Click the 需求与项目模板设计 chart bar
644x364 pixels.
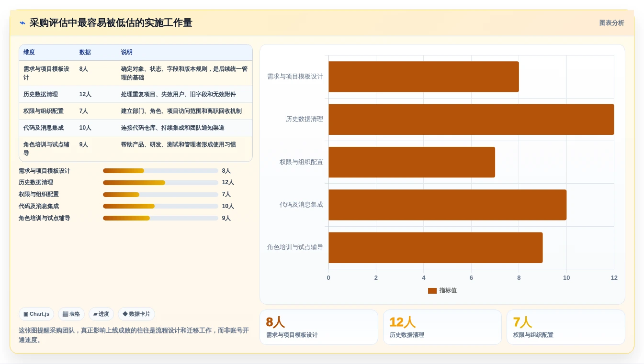pos(424,77)
